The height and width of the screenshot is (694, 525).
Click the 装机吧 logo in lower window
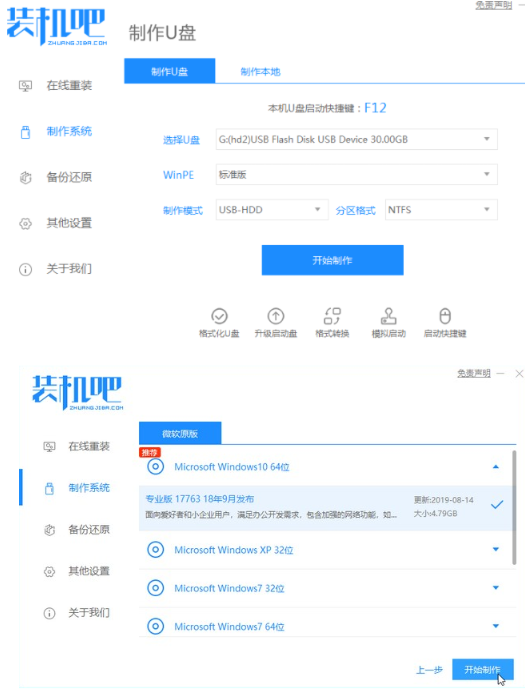78,392
